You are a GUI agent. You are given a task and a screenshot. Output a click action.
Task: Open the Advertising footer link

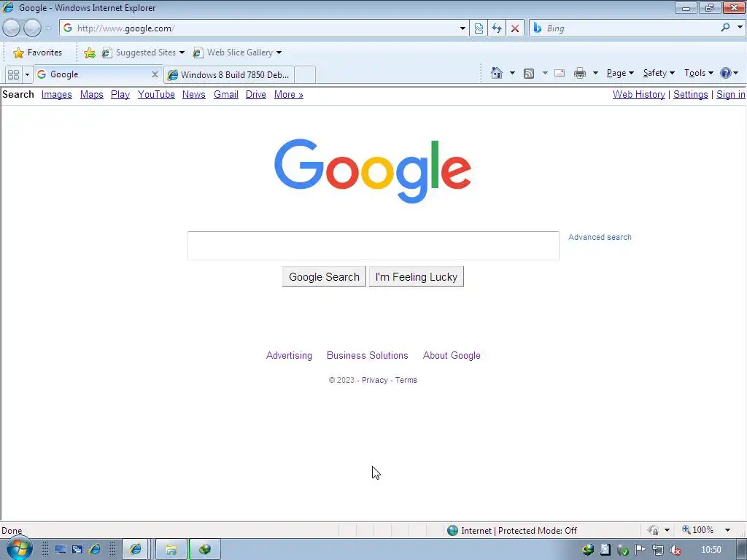(x=289, y=355)
